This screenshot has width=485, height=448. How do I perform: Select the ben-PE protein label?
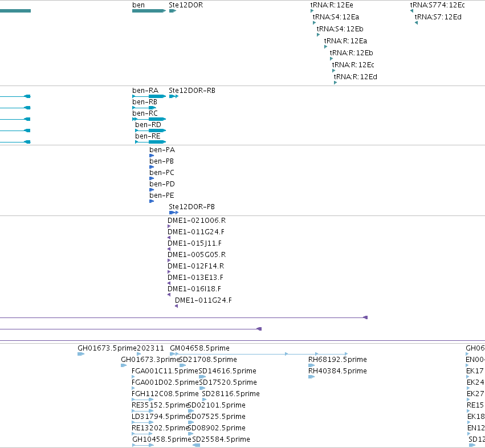coord(162,196)
